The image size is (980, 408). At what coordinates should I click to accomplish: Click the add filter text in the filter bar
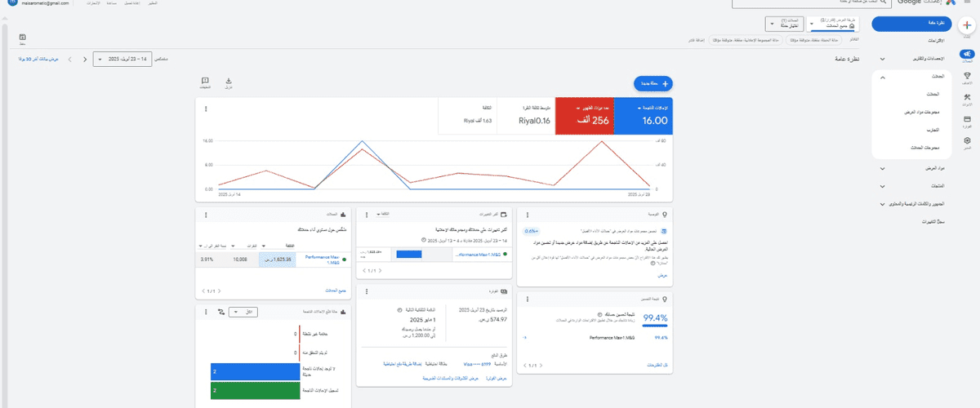tap(697, 39)
